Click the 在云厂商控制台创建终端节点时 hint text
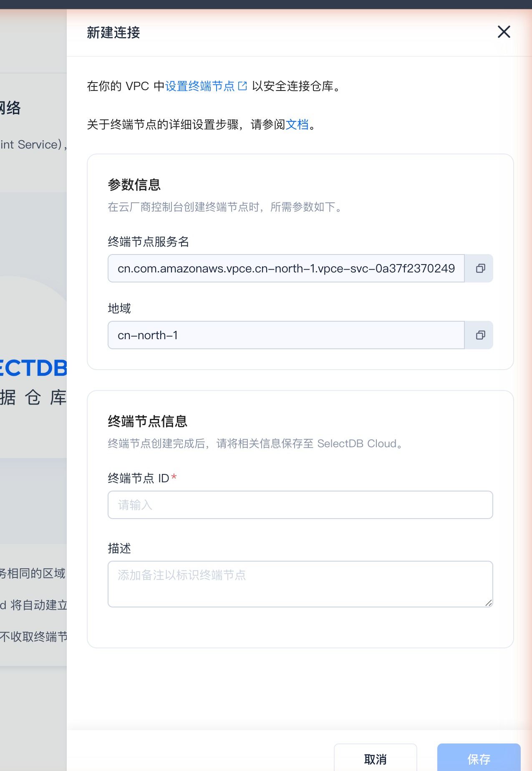 225,207
